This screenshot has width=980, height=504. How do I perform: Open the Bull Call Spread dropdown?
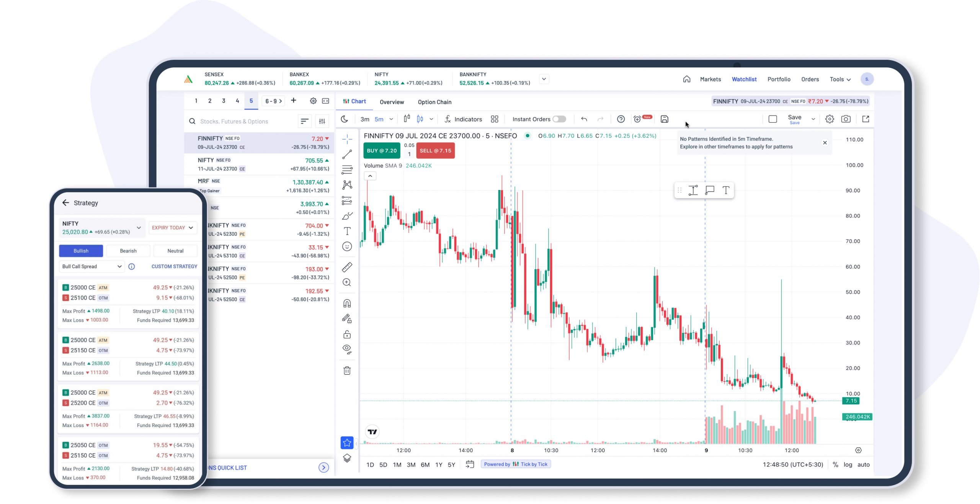(x=92, y=267)
